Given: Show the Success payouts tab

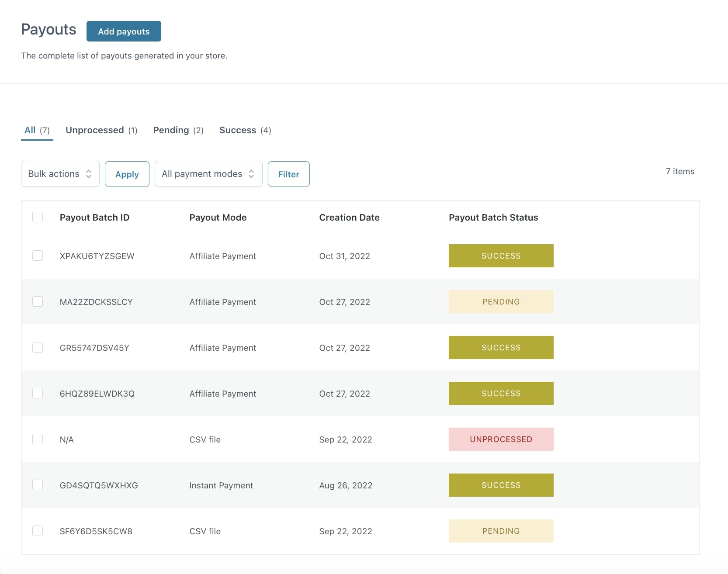Looking at the screenshot, I should point(245,130).
